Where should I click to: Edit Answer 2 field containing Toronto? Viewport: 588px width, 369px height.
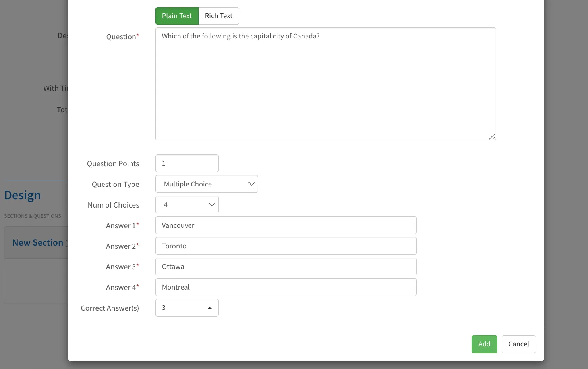click(286, 246)
